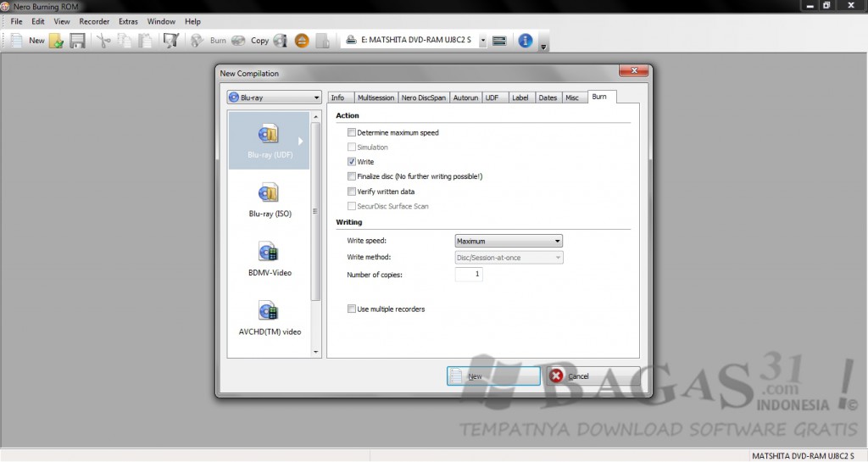Open the recorder selection icon in toolbar
The image size is (868, 462).
tap(499, 41)
